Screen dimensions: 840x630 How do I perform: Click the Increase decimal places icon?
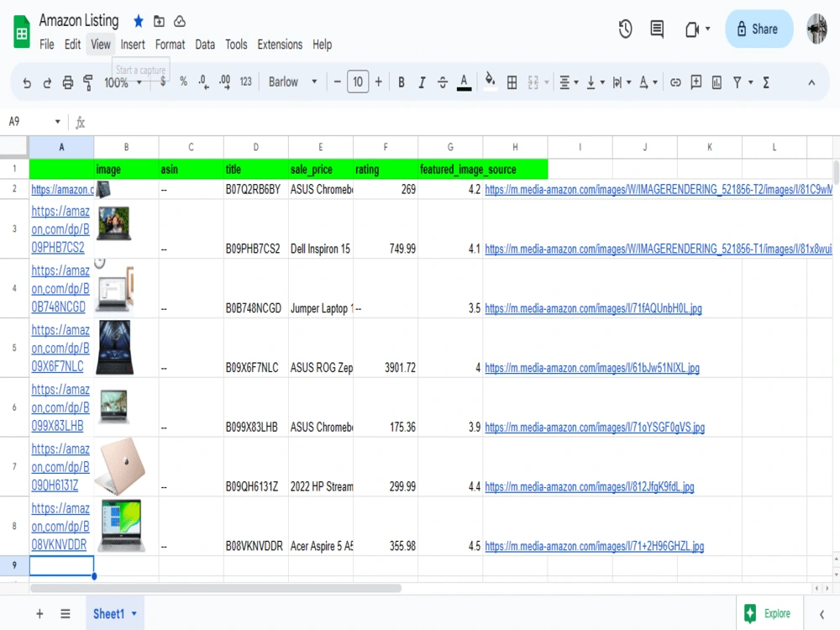(x=225, y=82)
